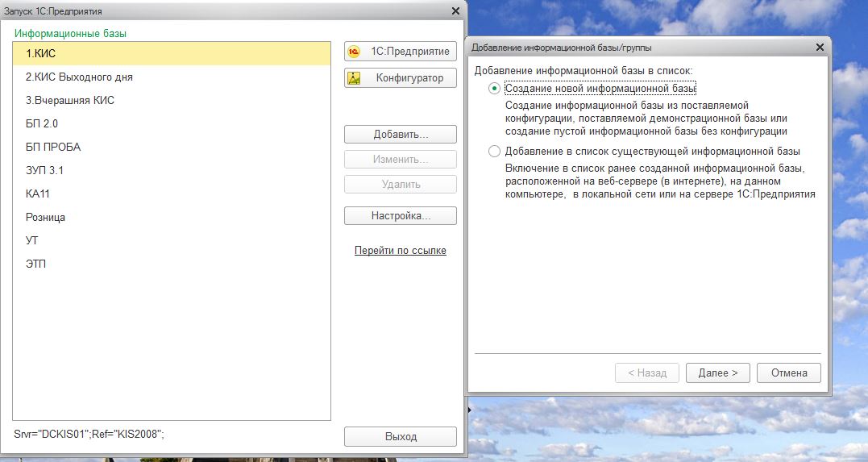
Task: Select the 2.КИС Выходного дня infobase
Action: click(172, 77)
